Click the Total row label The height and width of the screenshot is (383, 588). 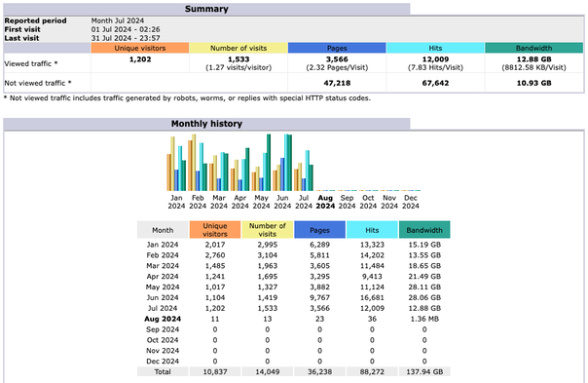coord(163,371)
